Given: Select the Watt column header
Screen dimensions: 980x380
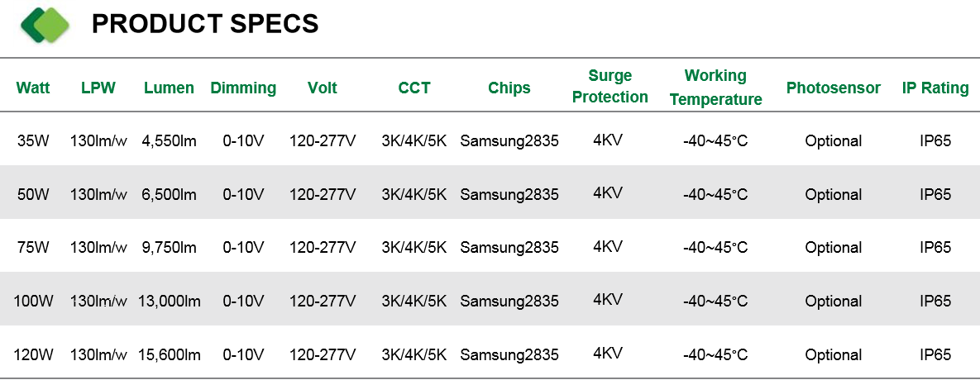Looking at the screenshot, I should click(33, 88).
